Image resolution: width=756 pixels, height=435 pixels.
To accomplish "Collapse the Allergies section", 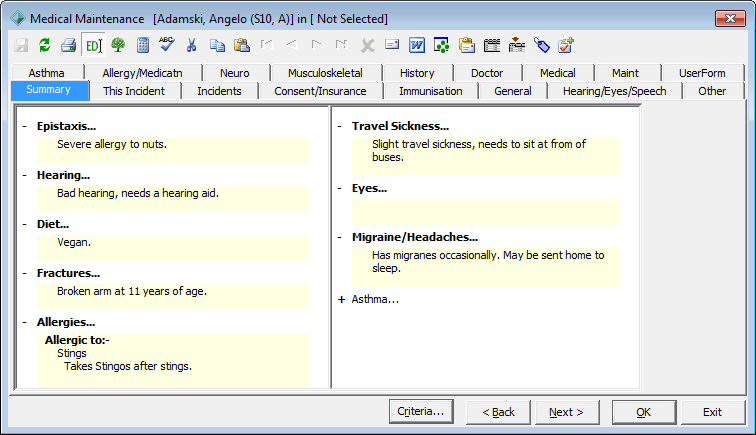I will tap(25, 322).
